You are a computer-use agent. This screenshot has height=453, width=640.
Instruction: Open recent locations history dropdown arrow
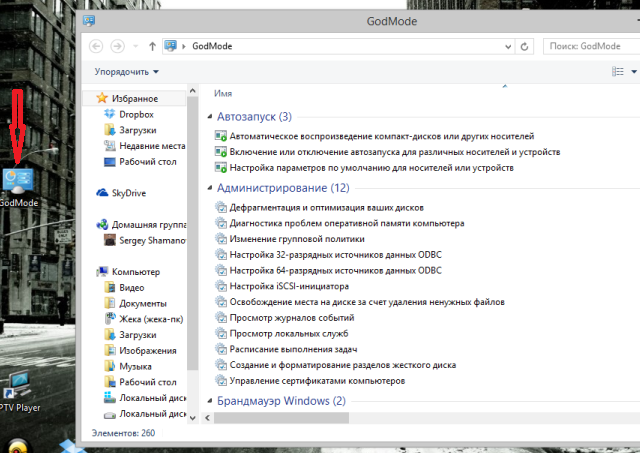pyautogui.click(x=136, y=47)
